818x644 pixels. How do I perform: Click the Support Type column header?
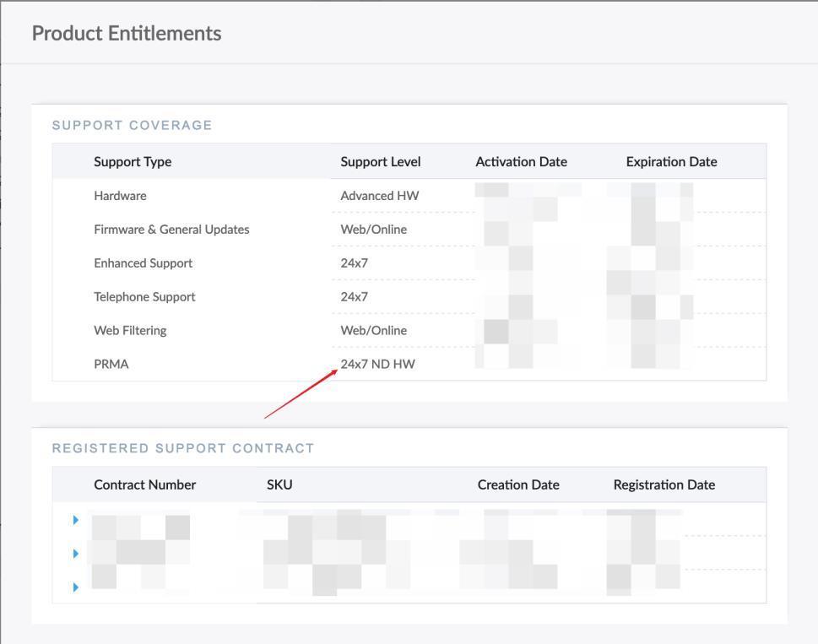[x=133, y=161]
